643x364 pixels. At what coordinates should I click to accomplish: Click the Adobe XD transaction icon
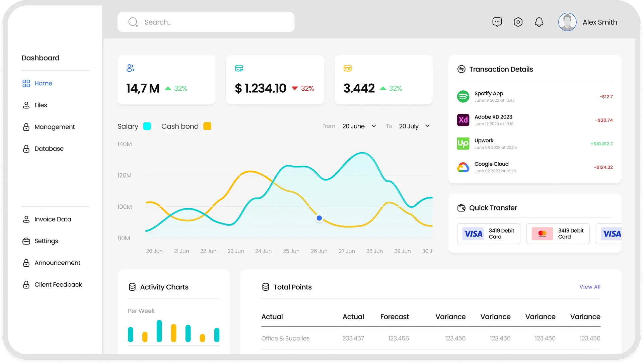tap(463, 120)
